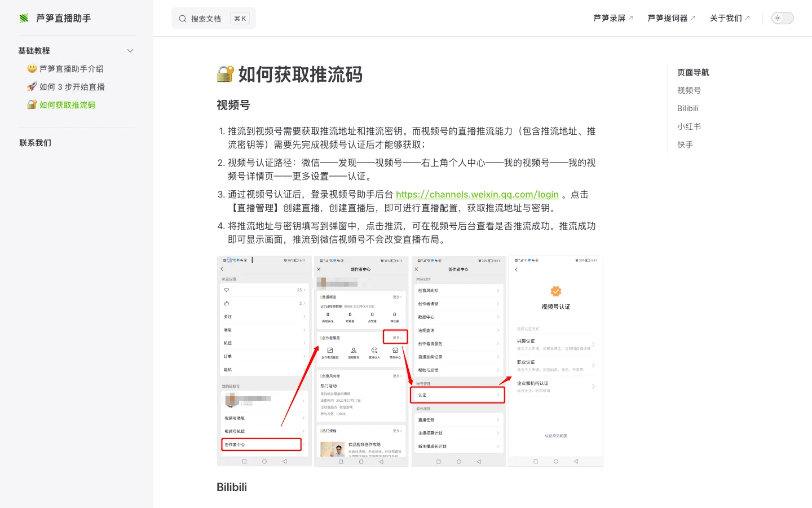Select 如何获取推流码 in the sidebar

tap(61, 105)
